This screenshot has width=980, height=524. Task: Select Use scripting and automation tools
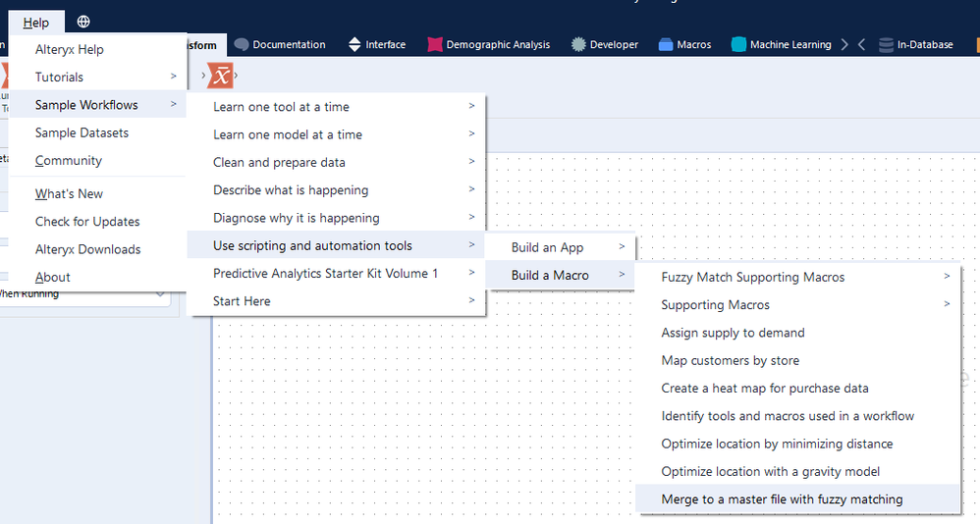pyautogui.click(x=336, y=245)
